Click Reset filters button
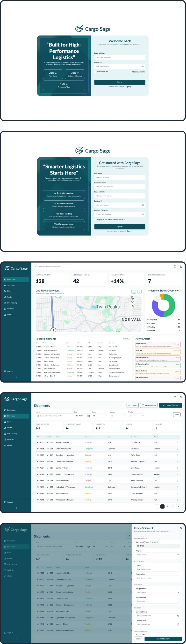 177,415
